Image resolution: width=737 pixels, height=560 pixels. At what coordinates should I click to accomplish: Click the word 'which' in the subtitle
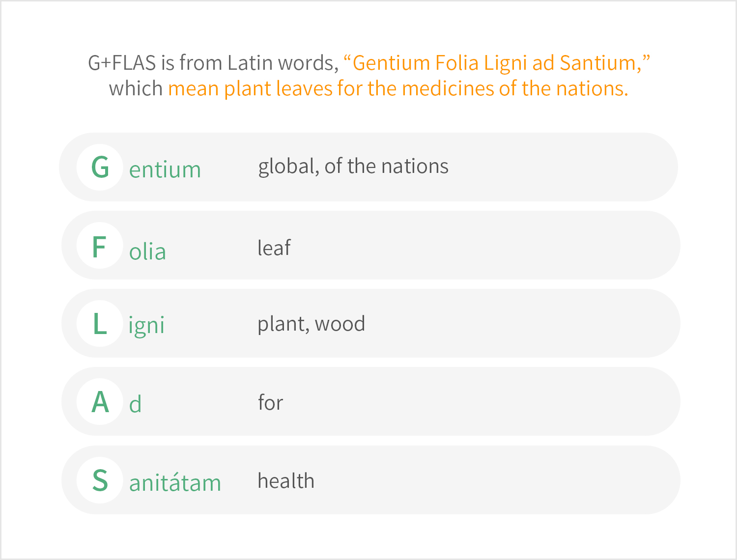pos(136,89)
